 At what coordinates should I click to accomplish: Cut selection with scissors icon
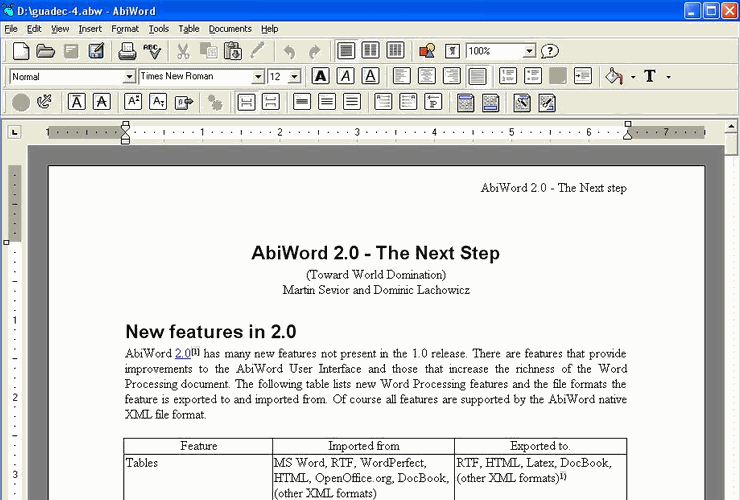(x=183, y=51)
